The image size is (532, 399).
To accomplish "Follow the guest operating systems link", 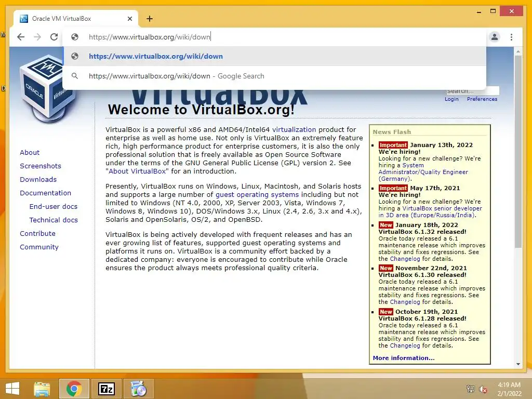I will [x=257, y=195].
